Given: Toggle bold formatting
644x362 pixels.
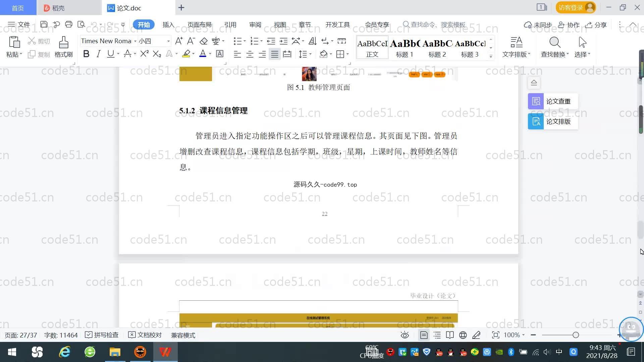Looking at the screenshot, I should coord(86,54).
